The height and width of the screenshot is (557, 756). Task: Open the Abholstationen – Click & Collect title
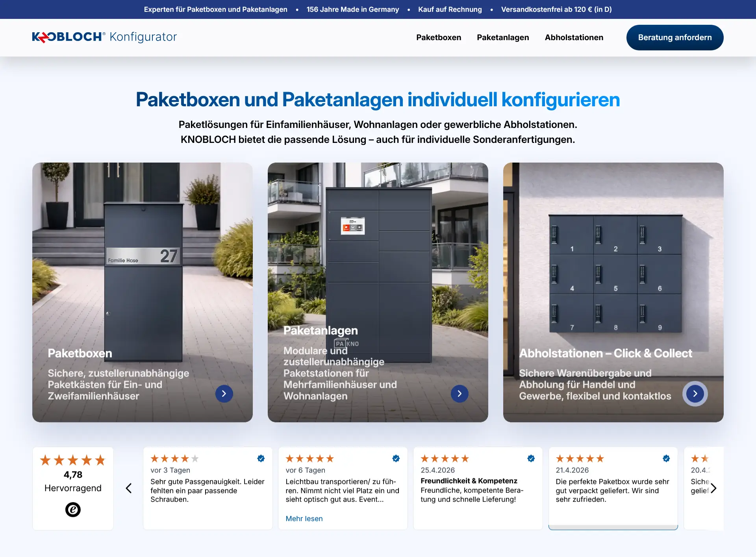[606, 353]
